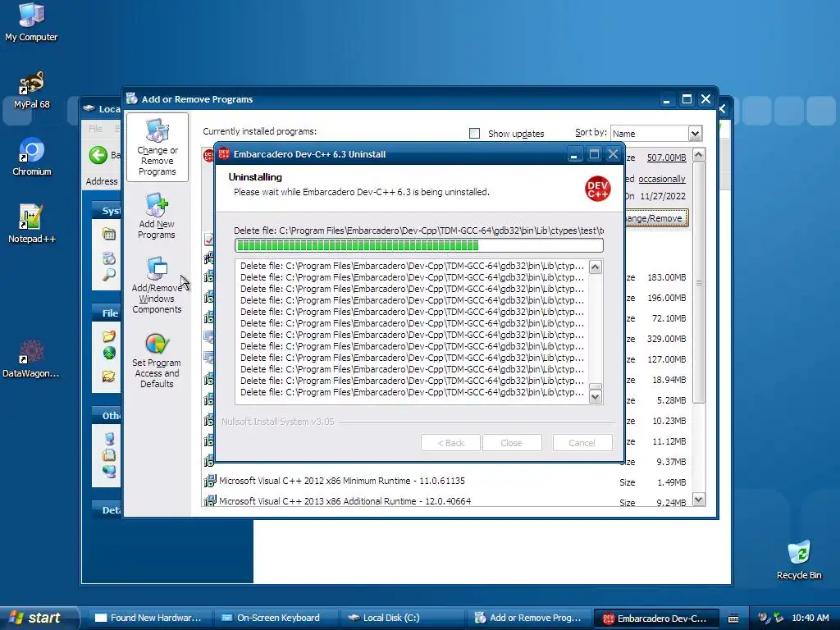Click the Close button in uninstaller
Image resolution: width=840 pixels, height=630 pixels.
[512, 443]
